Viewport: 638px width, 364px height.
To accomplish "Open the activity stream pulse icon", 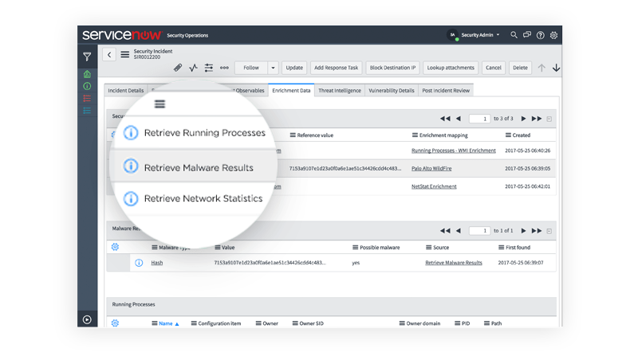I will point(193,68).
